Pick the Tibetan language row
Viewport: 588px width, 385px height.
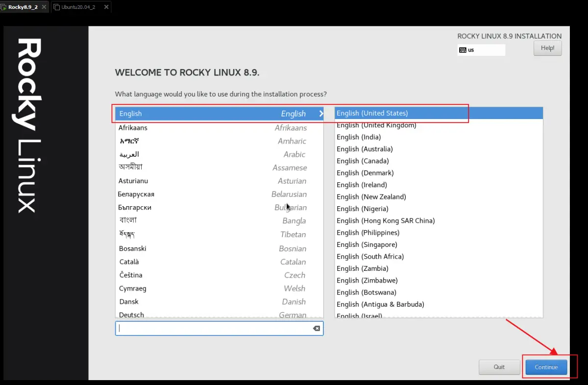220,234
